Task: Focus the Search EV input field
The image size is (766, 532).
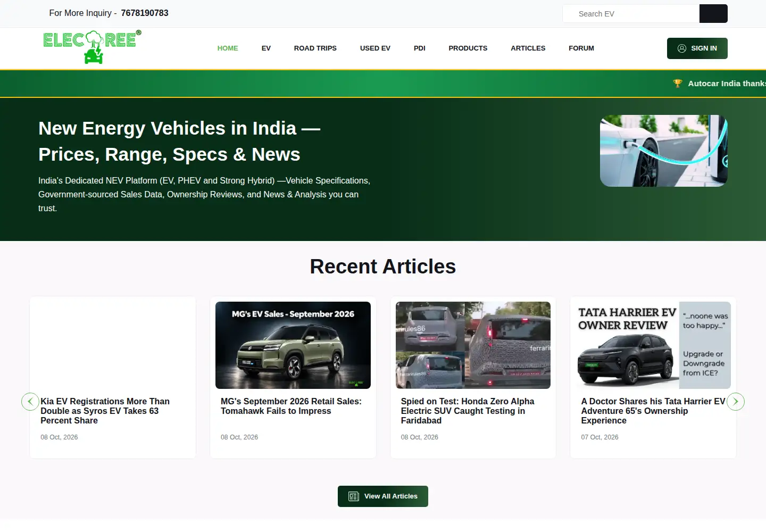Action: pyautogui.click(x=631, y=14)
